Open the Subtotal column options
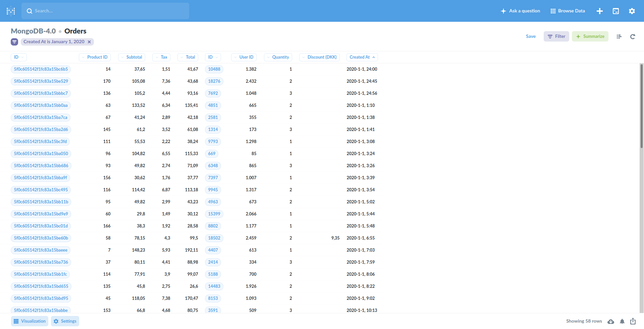Screen dimensions: 644x329 tap(131, 57)
